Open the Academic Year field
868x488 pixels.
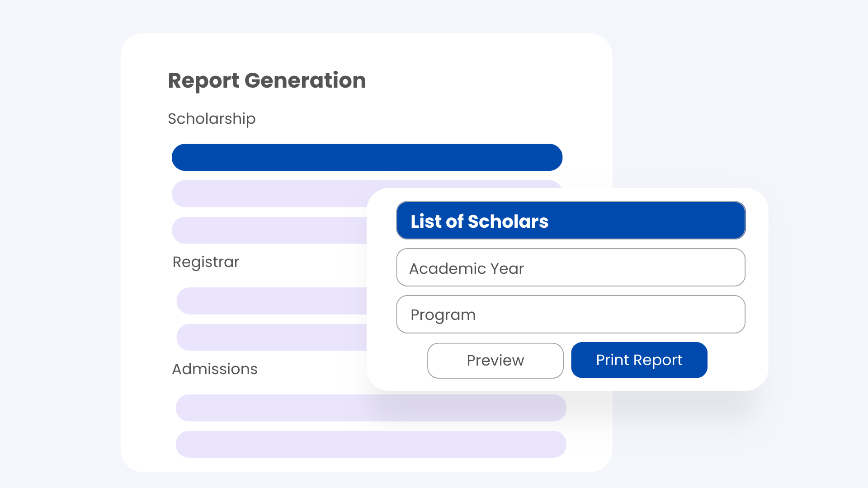click(571, 267)
